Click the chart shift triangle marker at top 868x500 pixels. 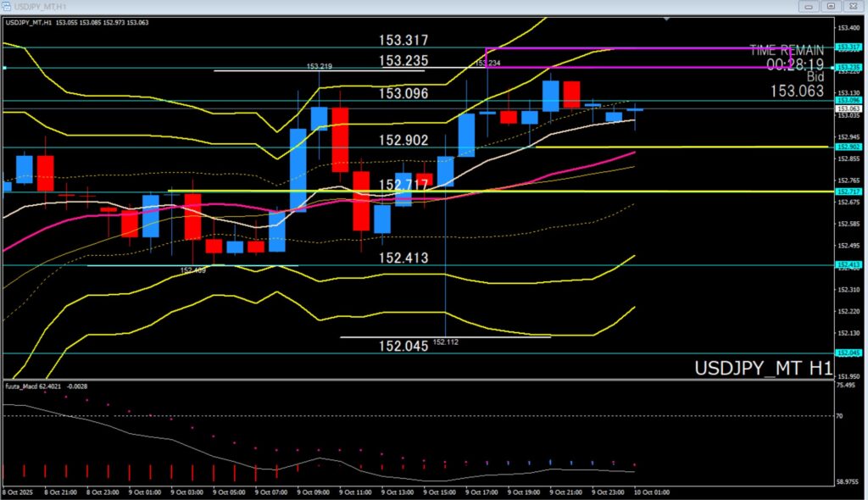pos(668,19)
